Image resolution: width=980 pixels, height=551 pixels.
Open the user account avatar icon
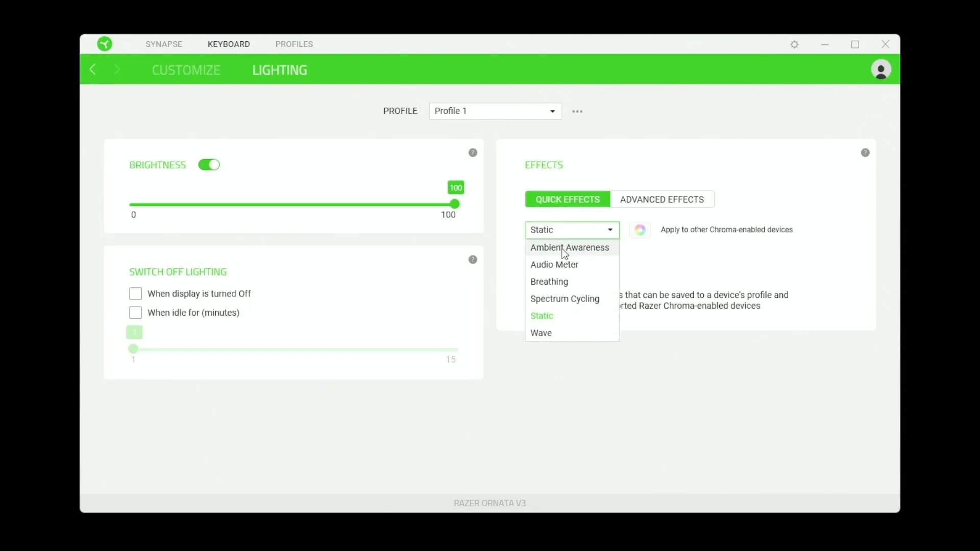tap(881, 69)
